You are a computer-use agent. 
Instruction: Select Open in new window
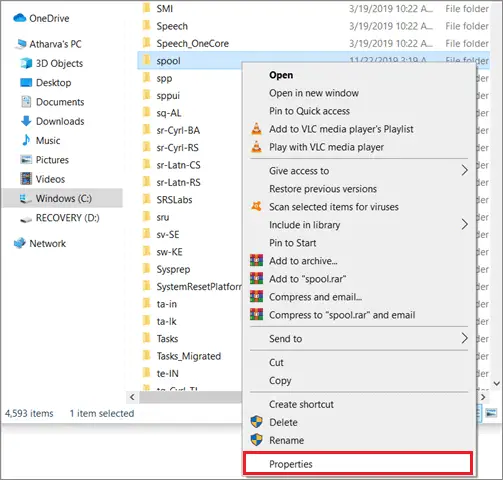[x=314, y=93]
